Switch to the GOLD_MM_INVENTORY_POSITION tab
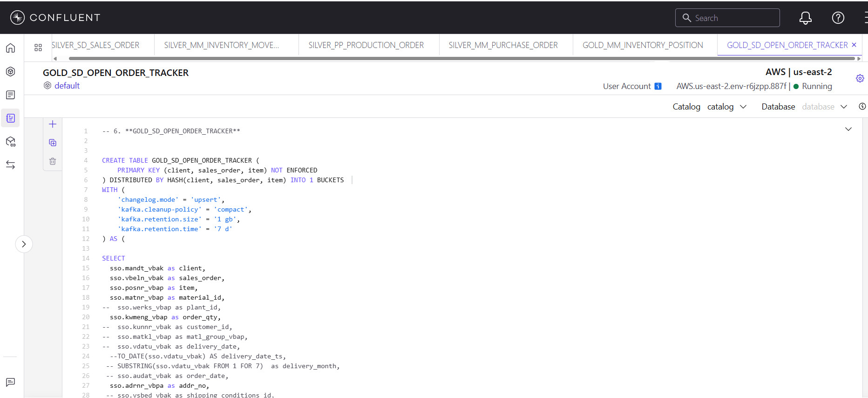 (x=643, y=45)
